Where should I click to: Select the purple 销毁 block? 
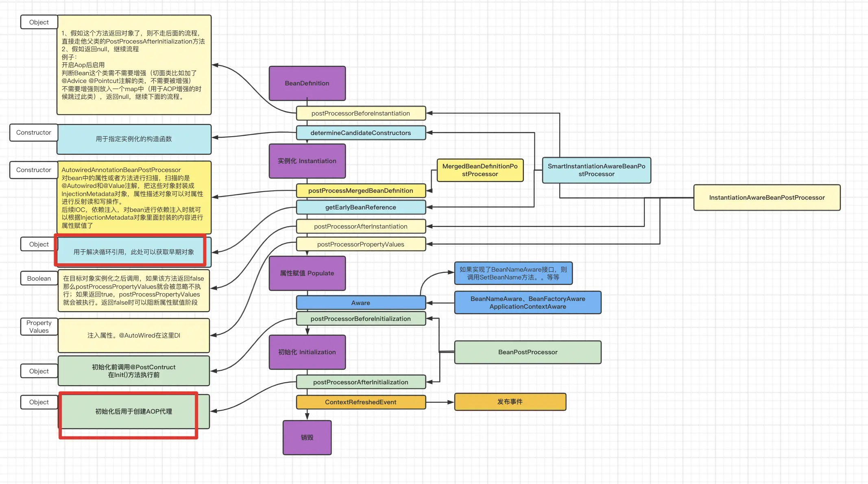[x=307, y=438]
